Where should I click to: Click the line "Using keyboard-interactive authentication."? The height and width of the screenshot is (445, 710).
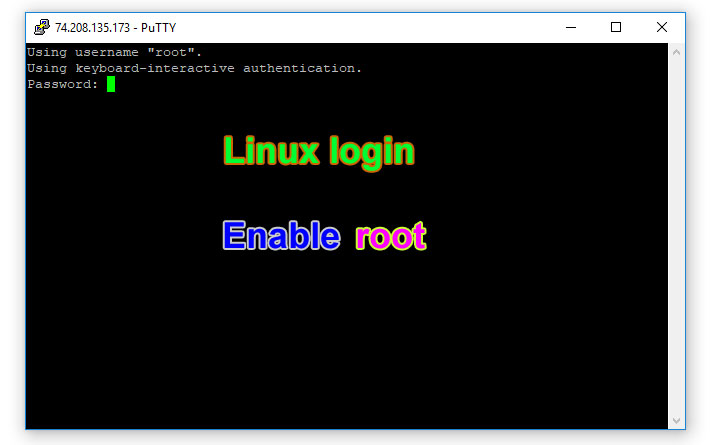[x=194, y=68]
